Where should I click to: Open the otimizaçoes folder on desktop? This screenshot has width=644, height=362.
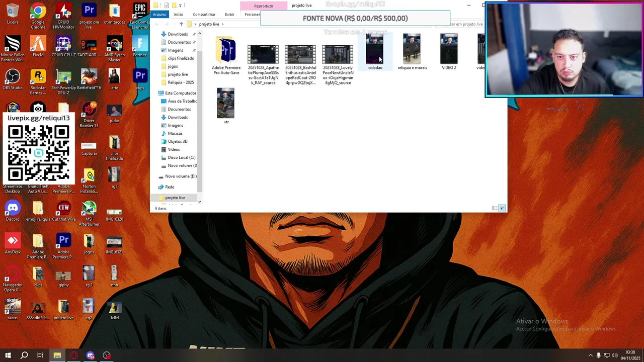click(114, 15)
